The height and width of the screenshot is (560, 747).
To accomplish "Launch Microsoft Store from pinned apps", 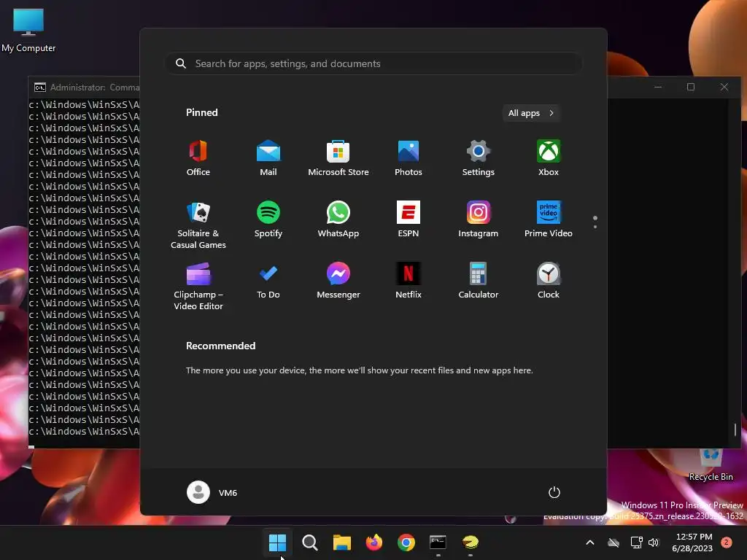I will 338,158.
